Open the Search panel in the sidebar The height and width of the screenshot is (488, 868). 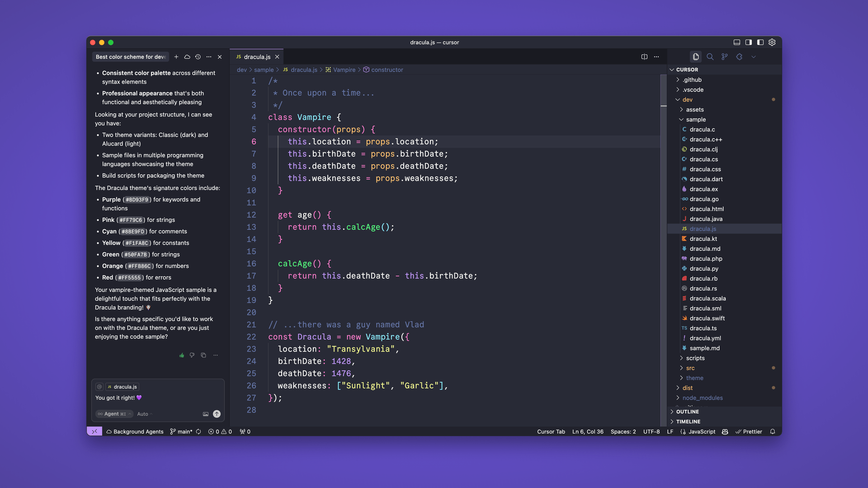point(710,57)
